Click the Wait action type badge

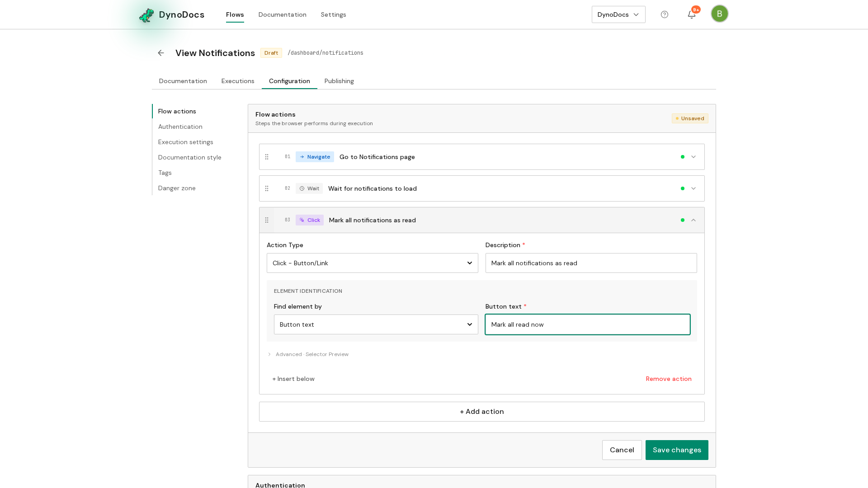pos(309,188)
